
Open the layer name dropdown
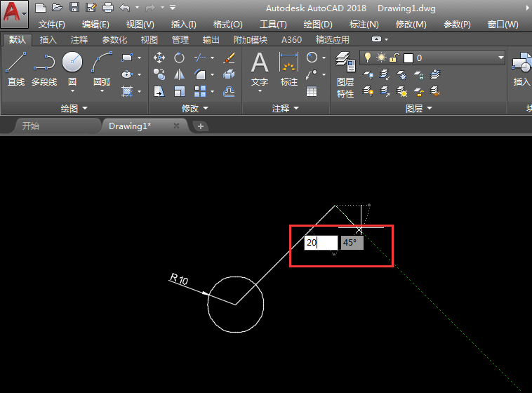click(501, 58)
